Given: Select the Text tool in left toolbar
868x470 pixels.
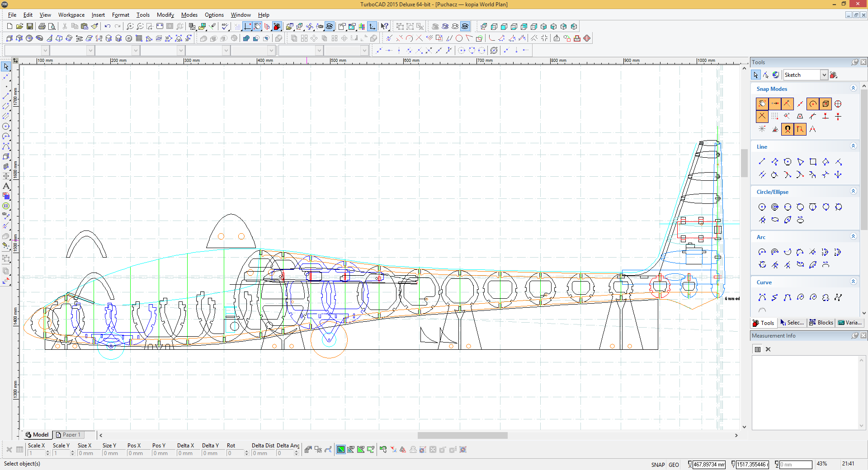Looking at the screenshot, I should pos(6,186).
